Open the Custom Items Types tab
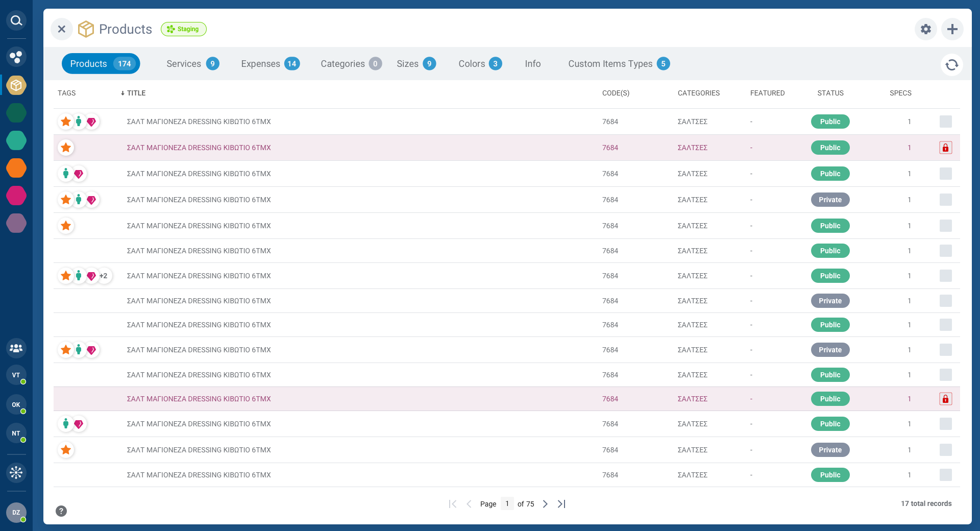Viewport: 980px width, 531px height. tap(610, 63)
